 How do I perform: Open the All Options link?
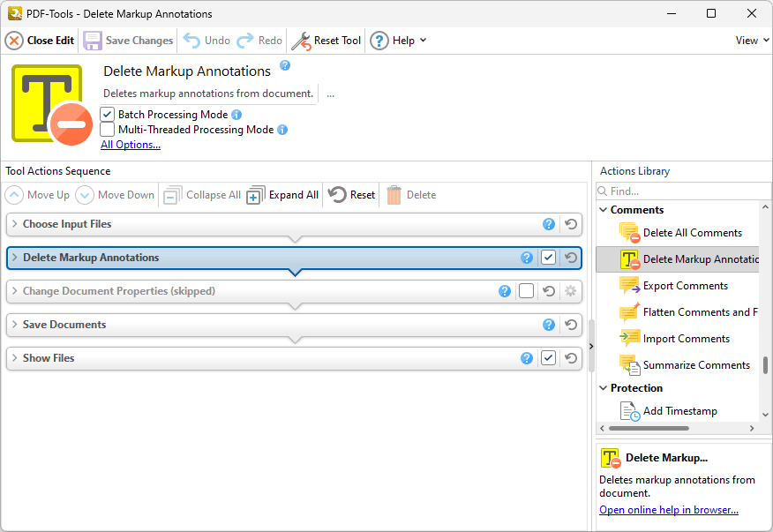(x=130, y=144)
